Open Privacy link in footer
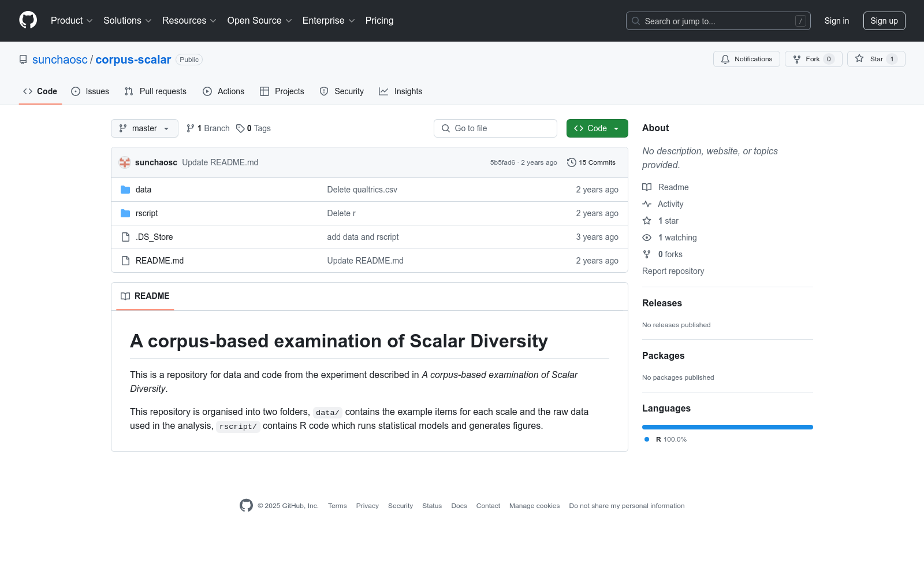This screenshot has height=578, width=924. pos(367,506)
